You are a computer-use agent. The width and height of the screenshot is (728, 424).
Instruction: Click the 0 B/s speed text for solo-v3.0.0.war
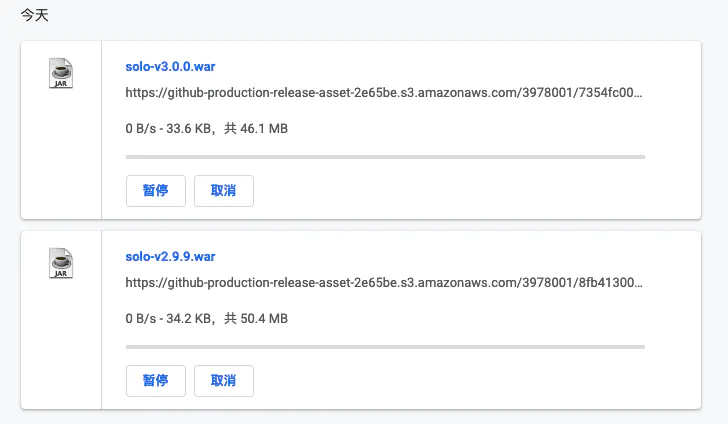142,129
